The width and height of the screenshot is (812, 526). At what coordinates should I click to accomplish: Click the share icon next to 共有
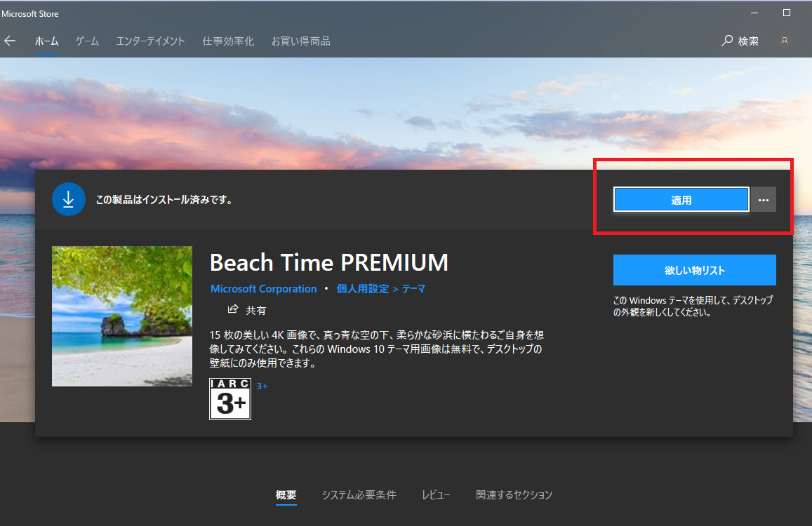click(233, 309)
